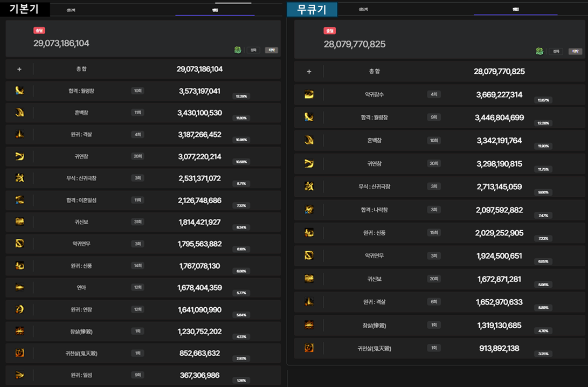588x387 pixels.
Task: Click the 악귀참수 skill icon
Action: [309, 94]
